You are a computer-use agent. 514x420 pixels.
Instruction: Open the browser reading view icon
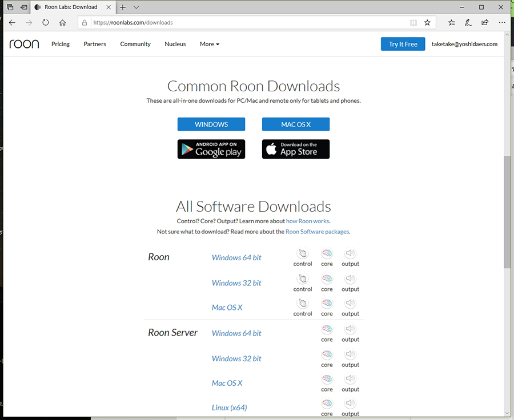point(413,23)
